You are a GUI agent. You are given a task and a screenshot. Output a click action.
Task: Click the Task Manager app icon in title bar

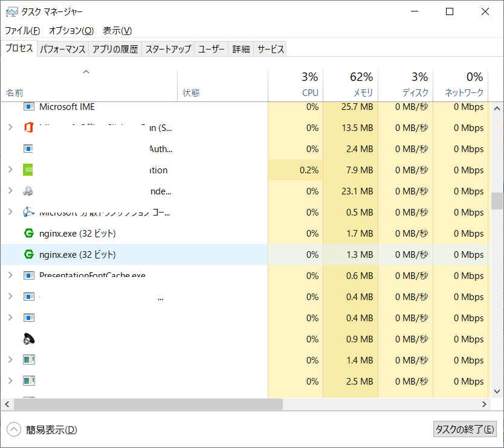coord(12,12)
